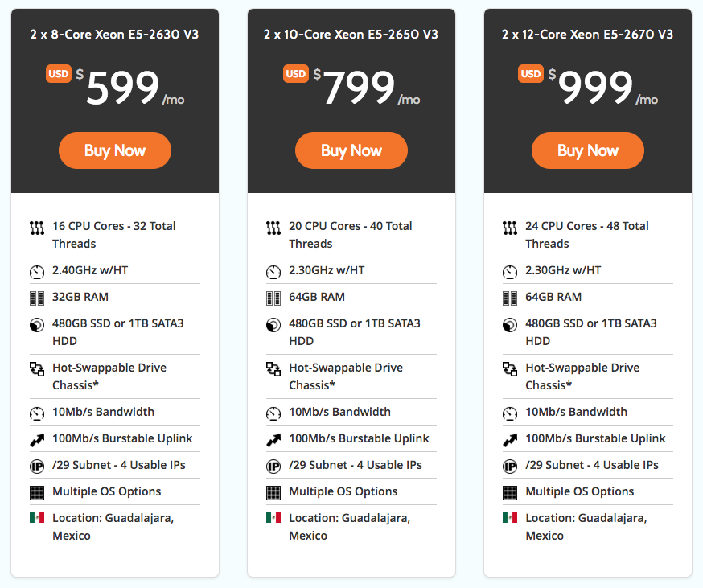Click Buy Now for the $599 plan

click(x=115, y=150)
